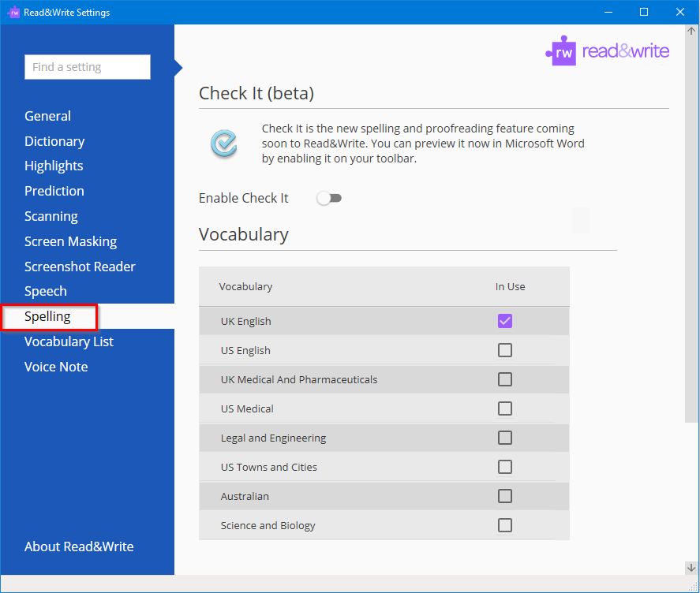Click the vertical scrollbar thumb
This screenshot has height=593, width=700.
(691, 229)
